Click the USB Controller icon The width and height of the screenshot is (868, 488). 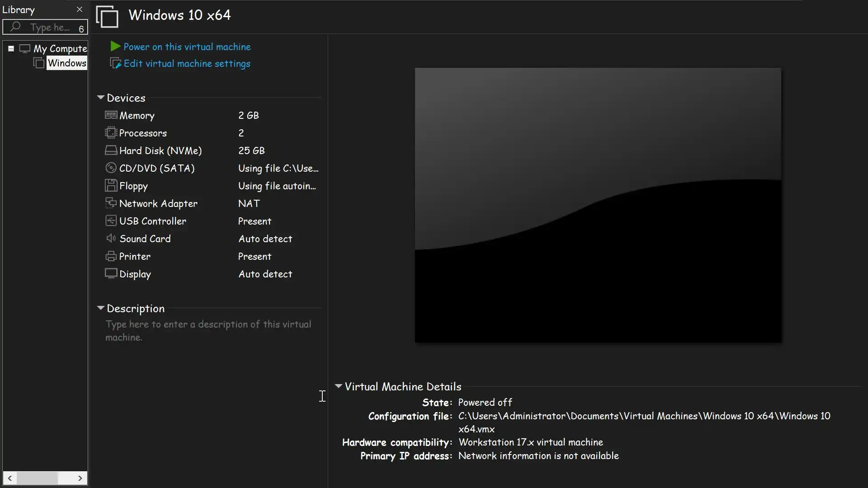tap(111, 221)
